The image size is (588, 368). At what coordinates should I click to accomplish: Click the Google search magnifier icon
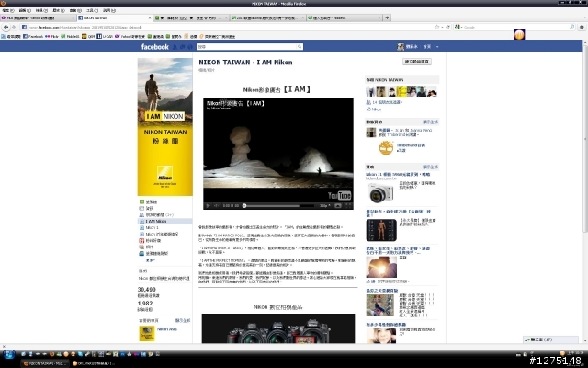click(571, 27)
